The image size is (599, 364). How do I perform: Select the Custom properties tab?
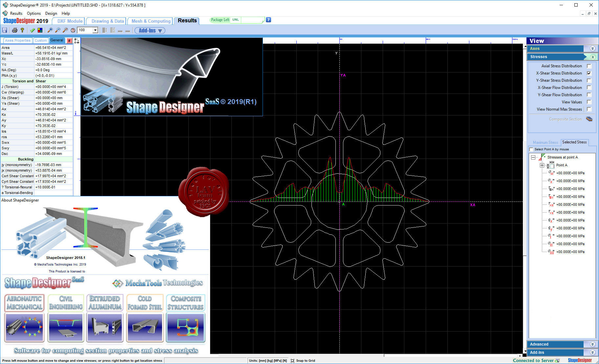(41, 41)
